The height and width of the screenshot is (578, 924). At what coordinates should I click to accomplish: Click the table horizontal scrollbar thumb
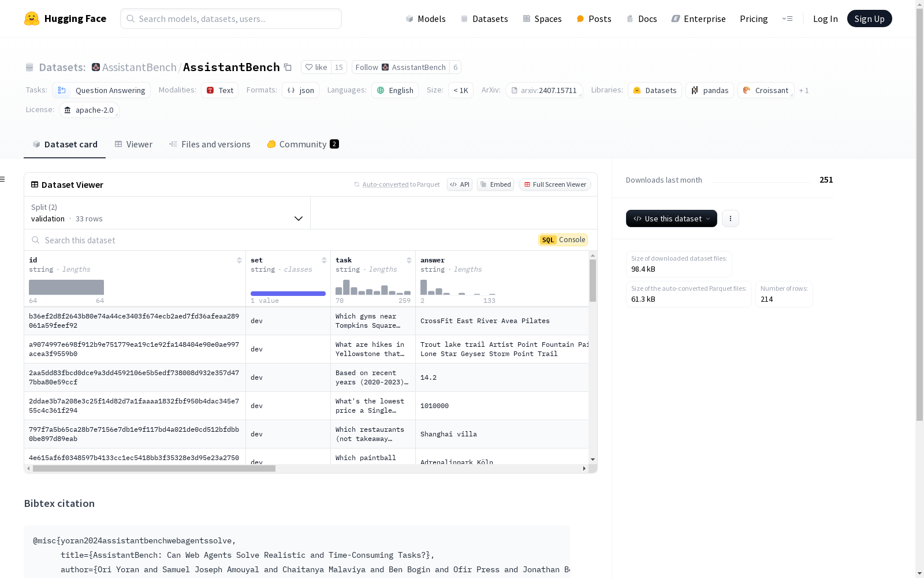point(154,468)
